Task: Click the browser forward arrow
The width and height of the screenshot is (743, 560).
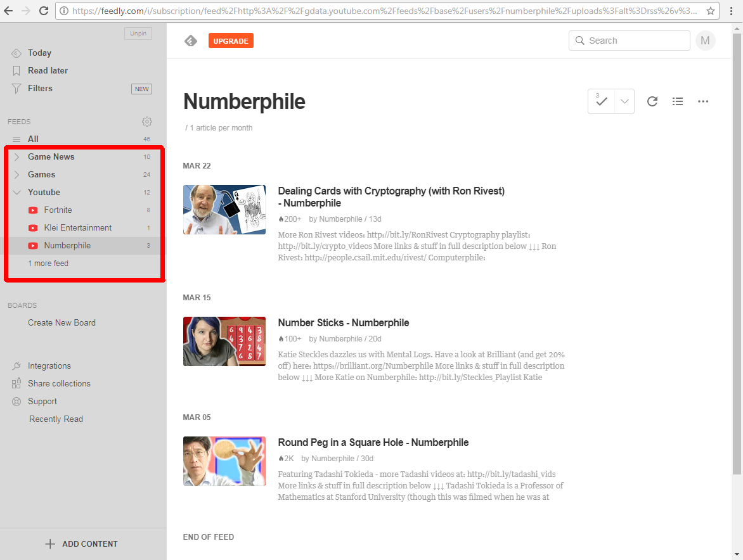Action: coord(26,10)
